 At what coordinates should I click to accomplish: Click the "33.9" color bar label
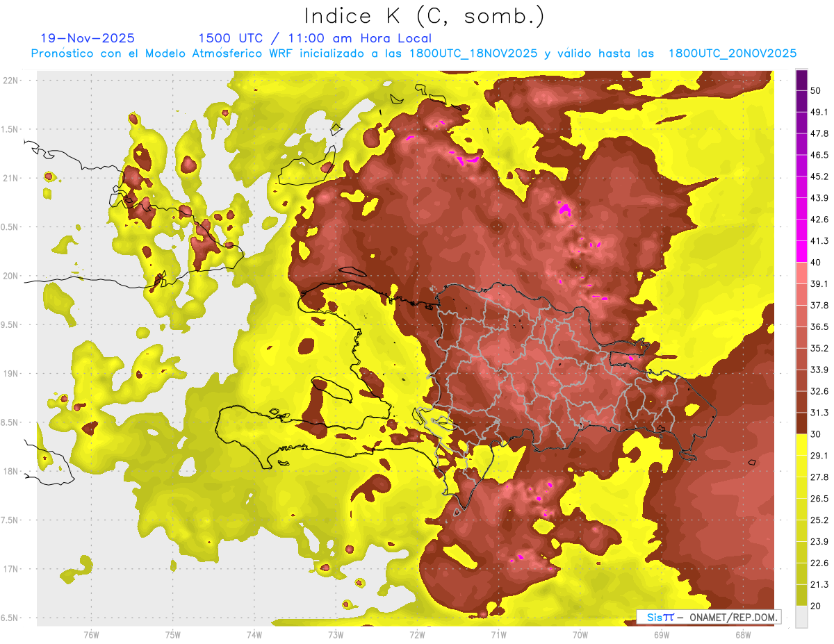pyautogui.click(x=819, y=370)
